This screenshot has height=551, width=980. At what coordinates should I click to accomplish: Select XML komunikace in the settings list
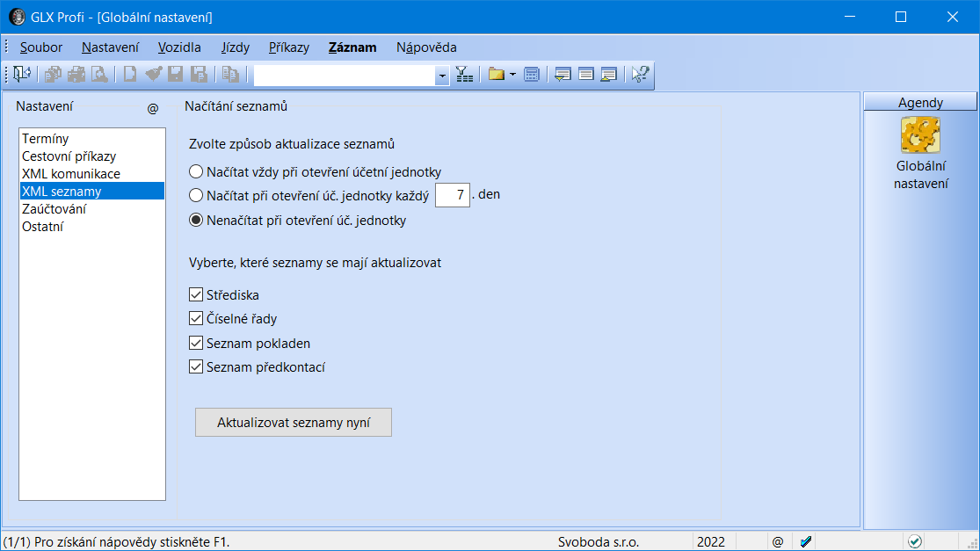(x=92, y=174)
